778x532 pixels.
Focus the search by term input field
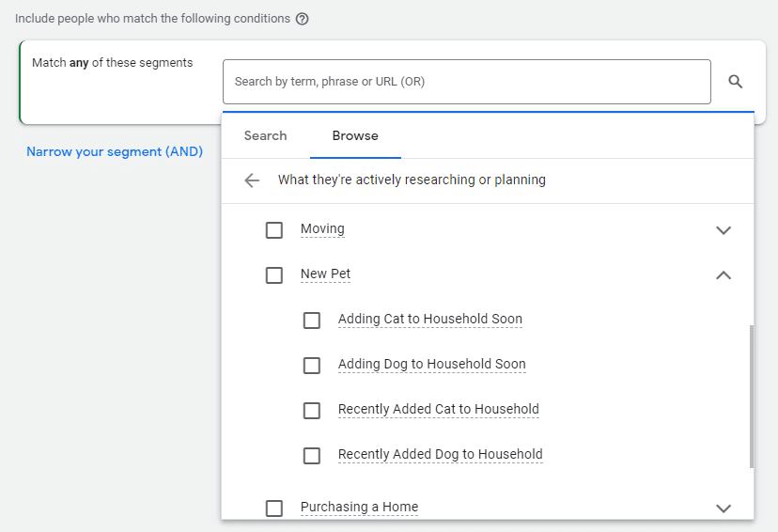(x=466, y=82)
